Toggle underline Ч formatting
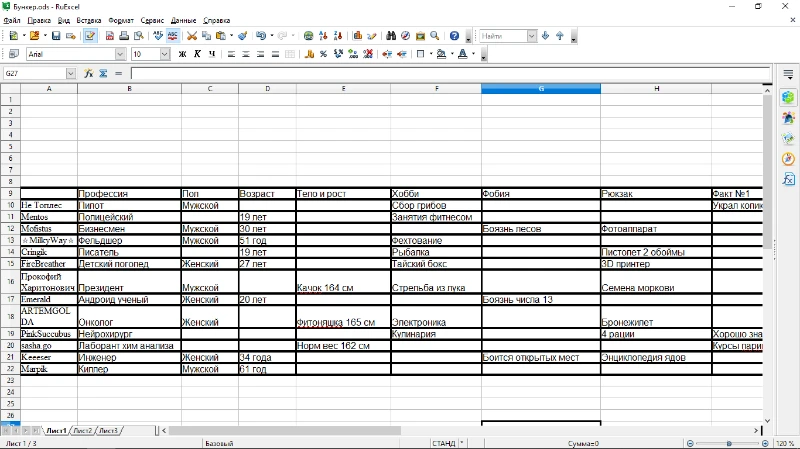Screen dimensions: 800x449 pos(212,54)
